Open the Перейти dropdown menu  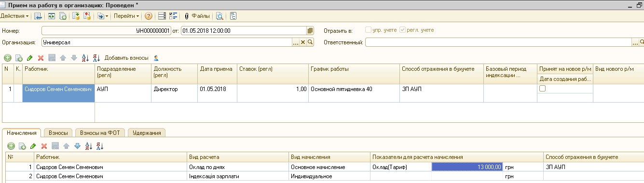[x=126, y=16]
